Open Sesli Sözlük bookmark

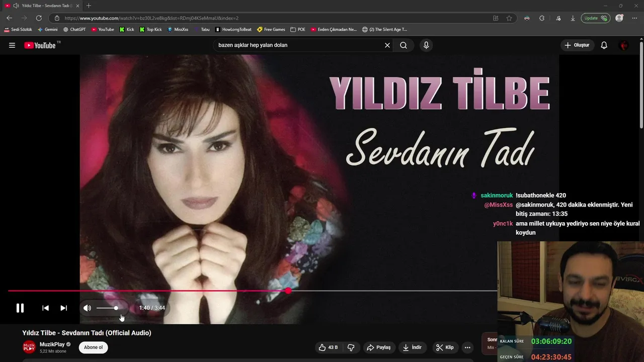click(18, 30)
